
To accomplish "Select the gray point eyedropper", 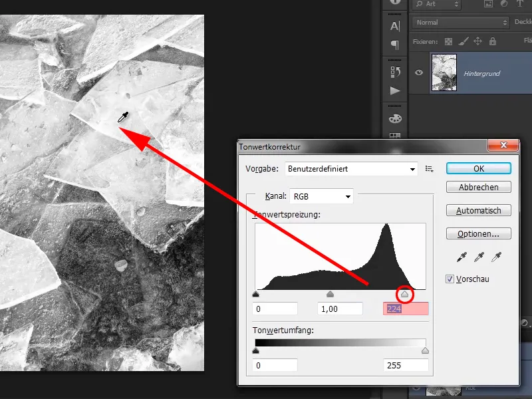I will coord(479,257).
